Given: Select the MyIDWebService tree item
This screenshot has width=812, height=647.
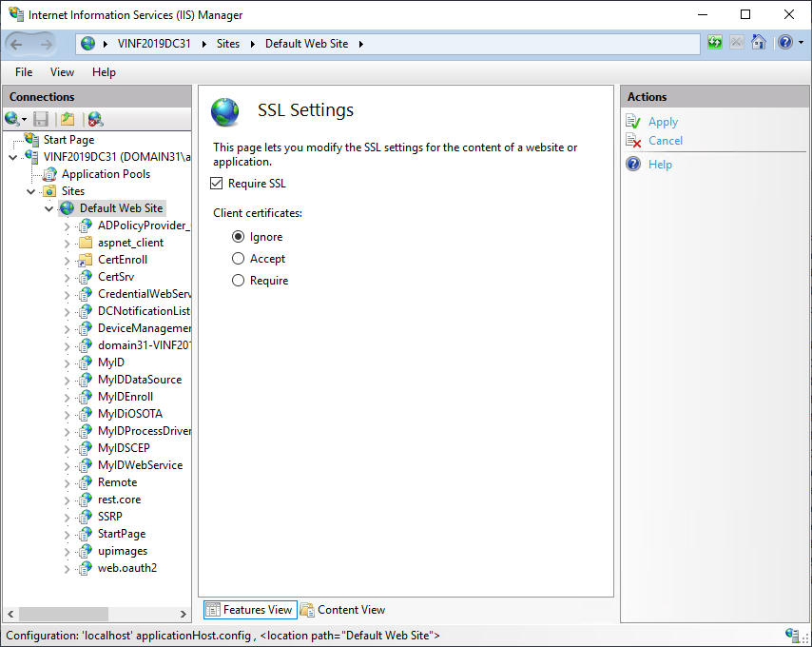Looking at the screenshot, I should click(140, 465).
